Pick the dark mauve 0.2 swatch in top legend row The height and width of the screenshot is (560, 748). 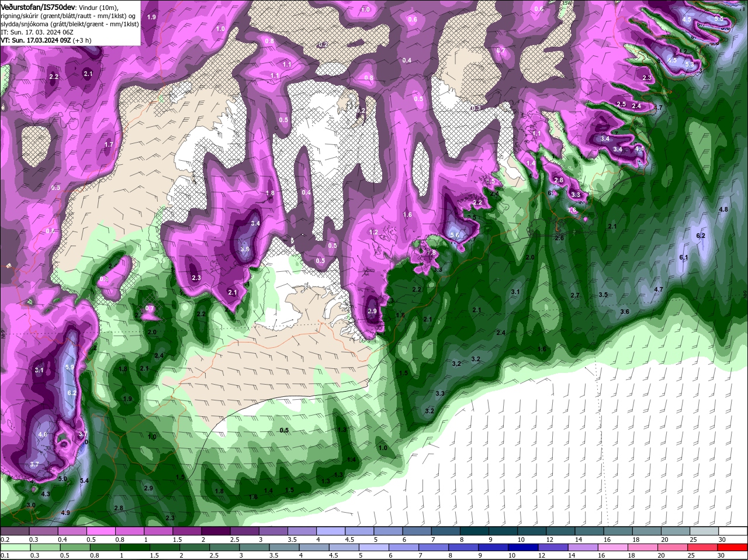15,531
